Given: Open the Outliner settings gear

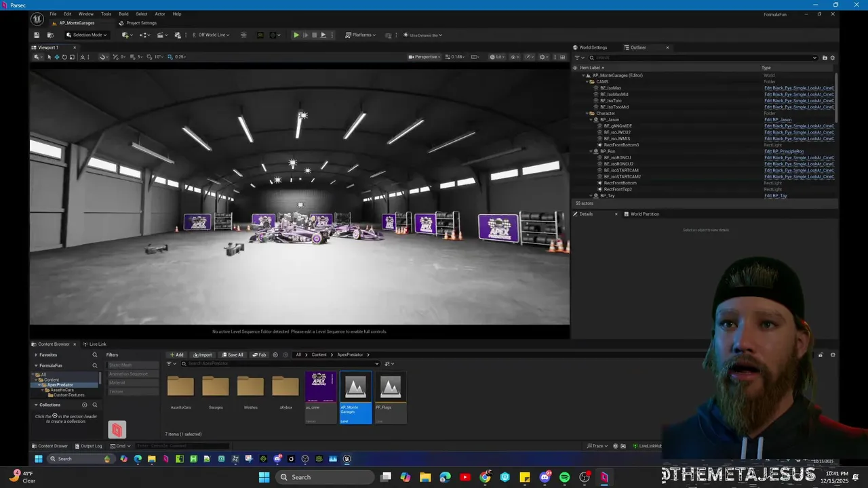Looking at the screenshot, I should [833, 58].
